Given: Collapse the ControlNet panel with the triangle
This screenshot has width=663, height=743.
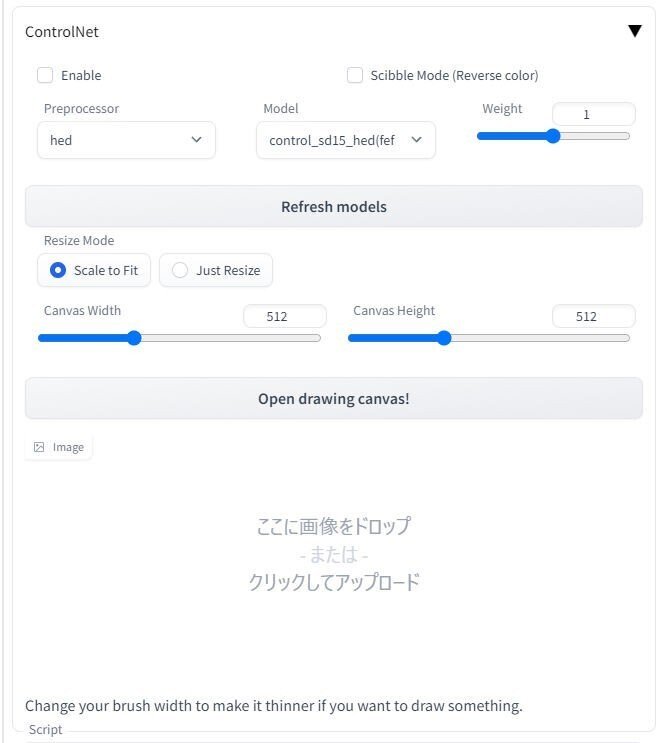Looking at the screenshot, I should (x=635, y=31).
